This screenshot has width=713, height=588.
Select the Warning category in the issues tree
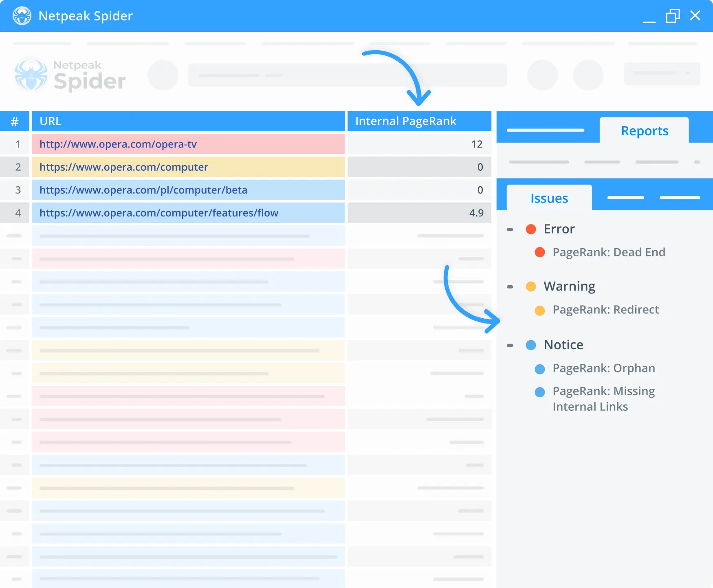[569, 286]
